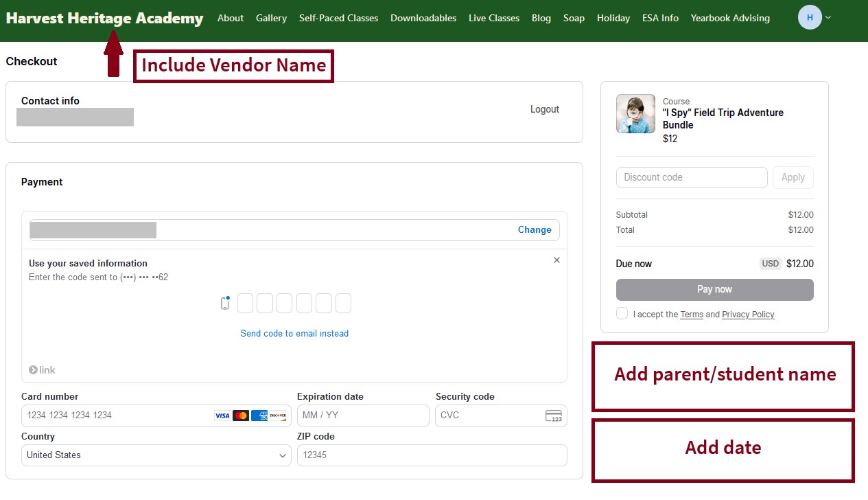Click the Visa card logo

[x=222, y=416]
